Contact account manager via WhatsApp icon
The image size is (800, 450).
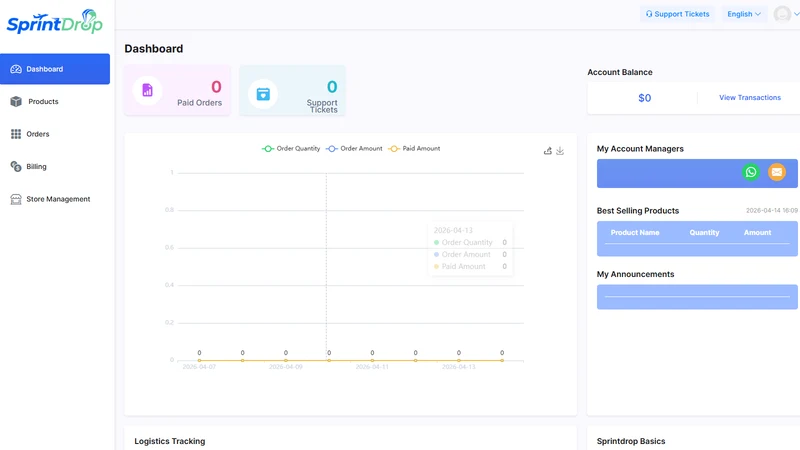751,172
